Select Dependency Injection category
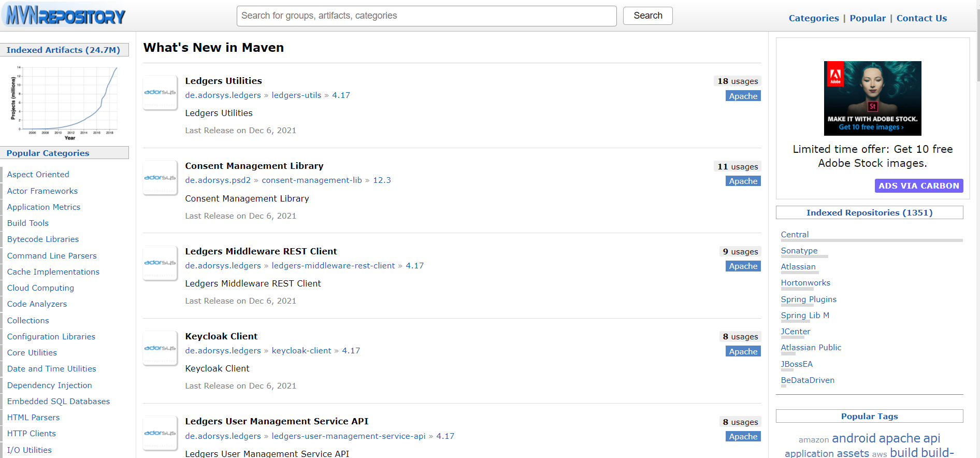Image resolution: width=980 pixels, height=458 pixels. pyautogui.click(x=50, y=385)
